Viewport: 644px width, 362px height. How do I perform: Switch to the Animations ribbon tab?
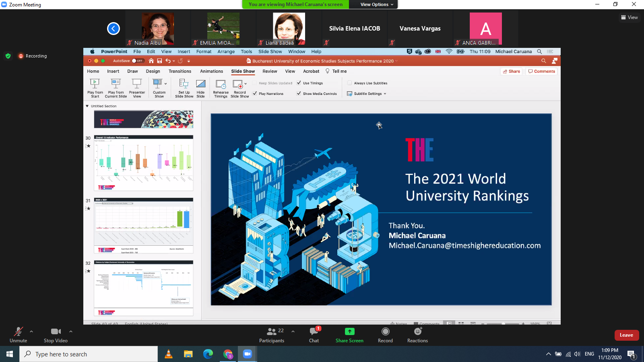(211, 71)
